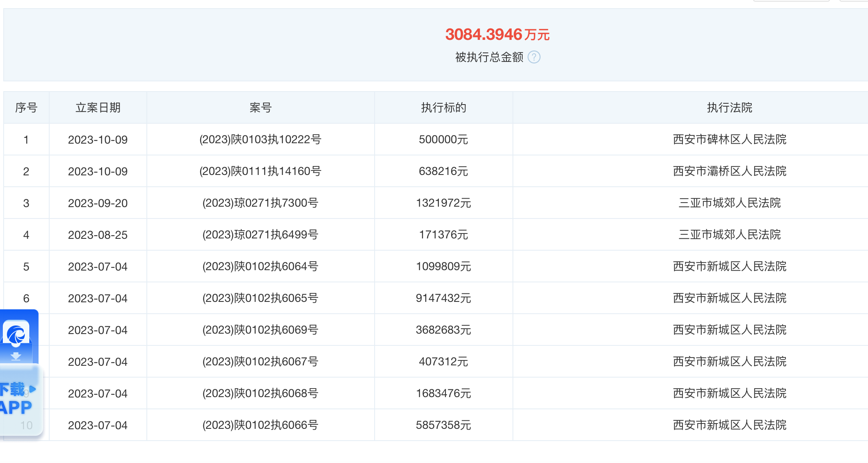The height and width of the screenshot is (463, 868).
Task: Click 西安市碑林区人民法院 court name
Action: click(729, 140)
